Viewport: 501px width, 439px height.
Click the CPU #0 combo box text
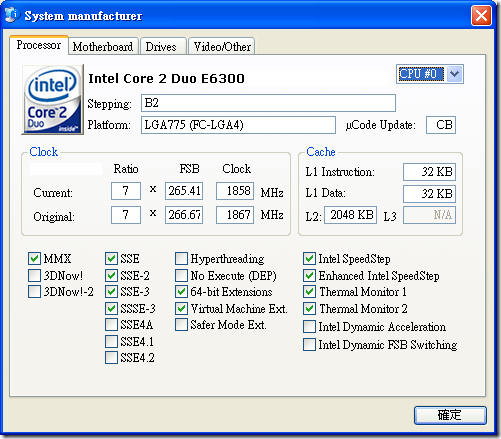421,74
